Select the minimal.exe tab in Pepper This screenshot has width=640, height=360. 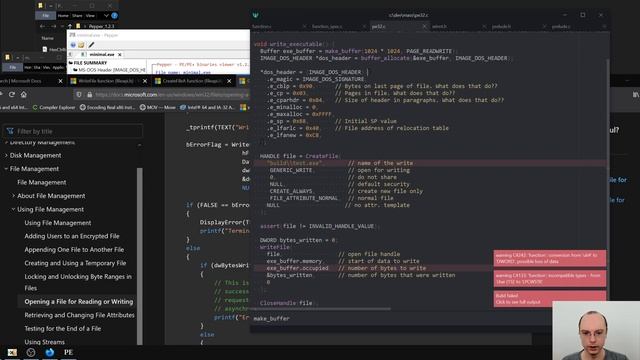(x=102, y=54)
